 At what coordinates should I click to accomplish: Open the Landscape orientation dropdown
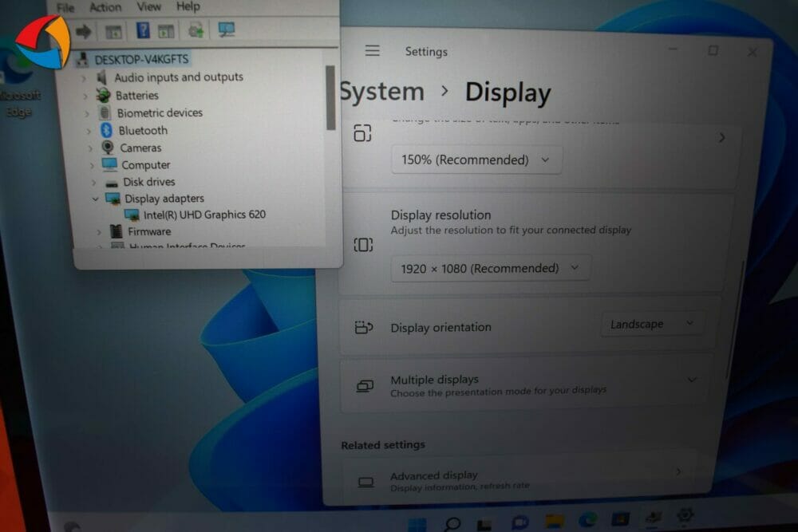653,324
